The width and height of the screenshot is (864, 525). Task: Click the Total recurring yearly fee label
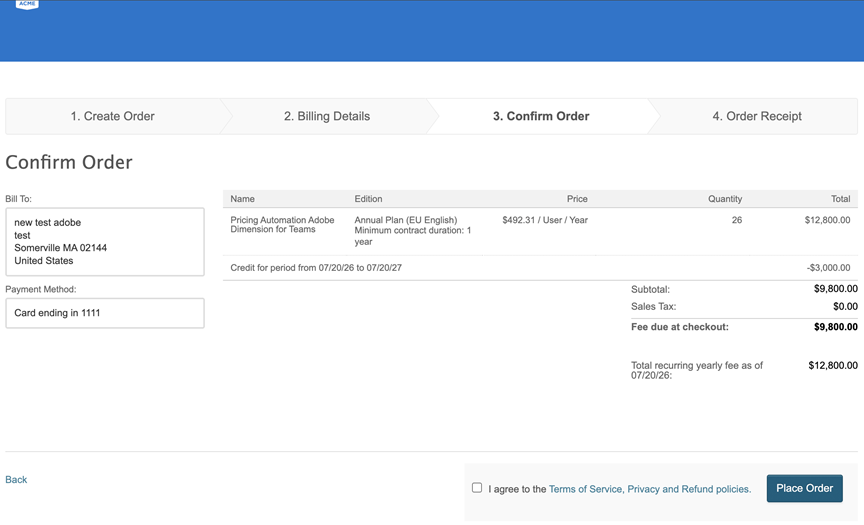(696, 370)
